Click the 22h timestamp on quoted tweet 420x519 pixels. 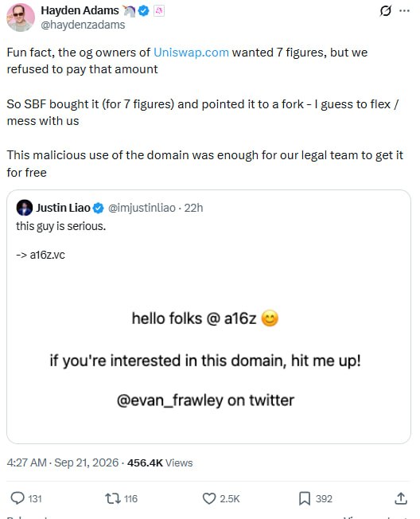click(x=193, y=208)
